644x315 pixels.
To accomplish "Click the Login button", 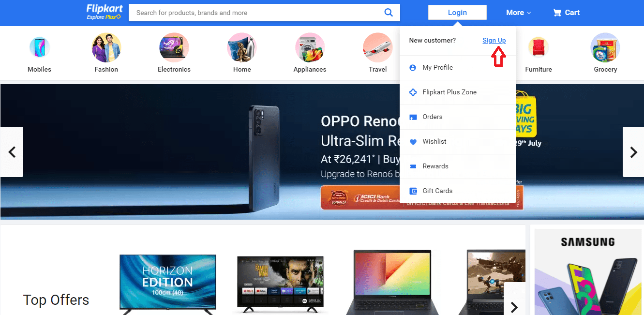I will (457, 13).
